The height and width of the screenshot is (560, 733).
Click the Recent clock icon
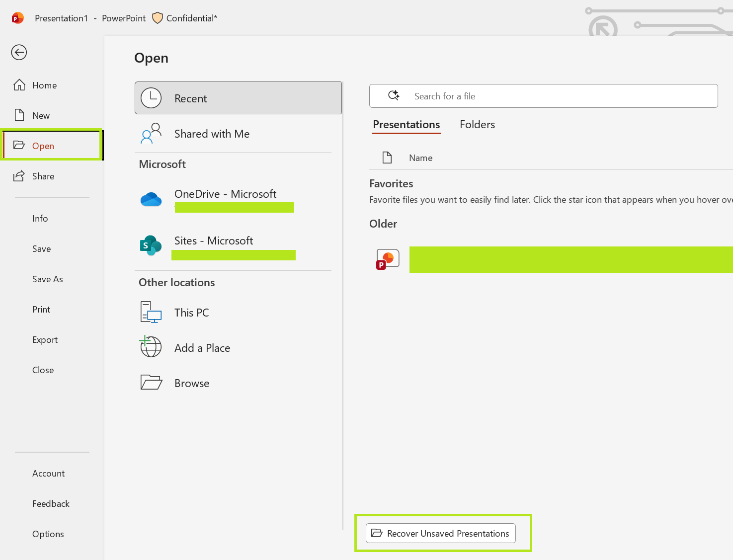[x=151, y=98]
